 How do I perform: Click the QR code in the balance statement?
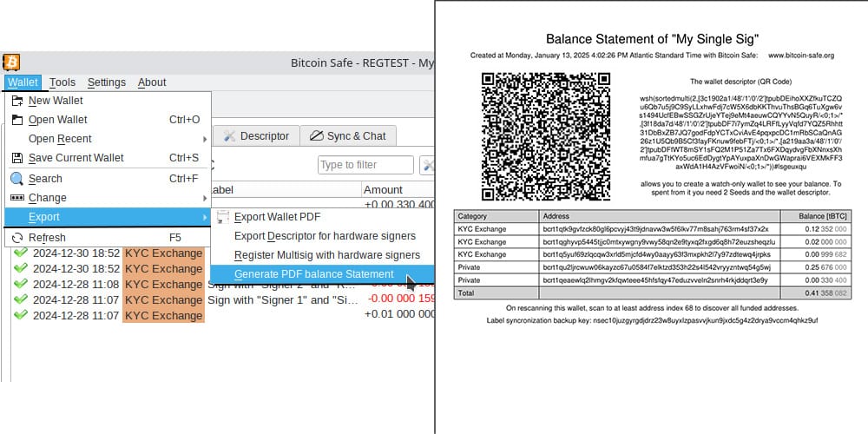[x=546, y=136]
